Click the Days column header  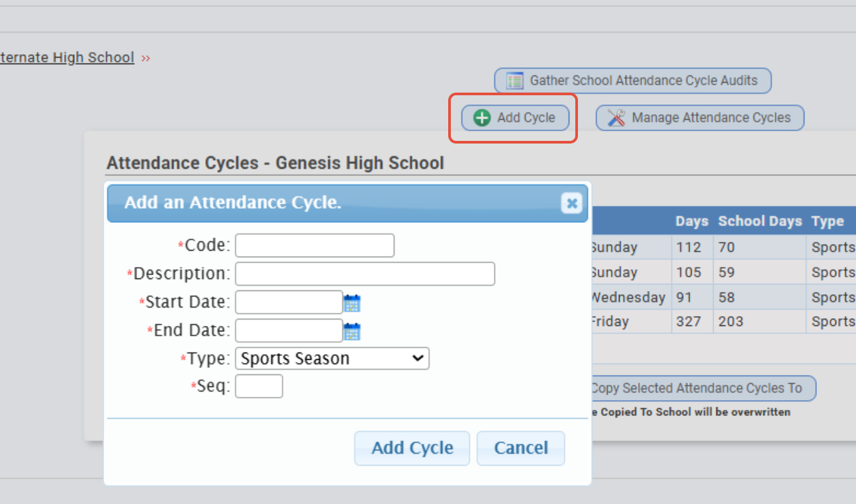point(692,222)
